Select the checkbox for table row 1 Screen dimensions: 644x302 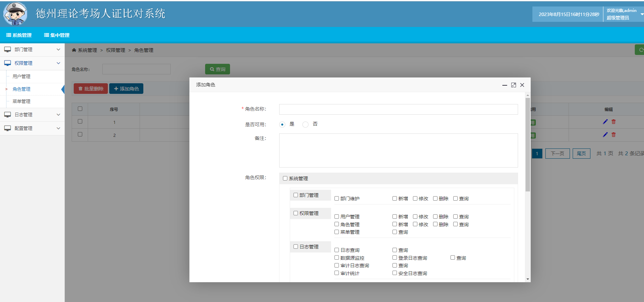(80, 121)
